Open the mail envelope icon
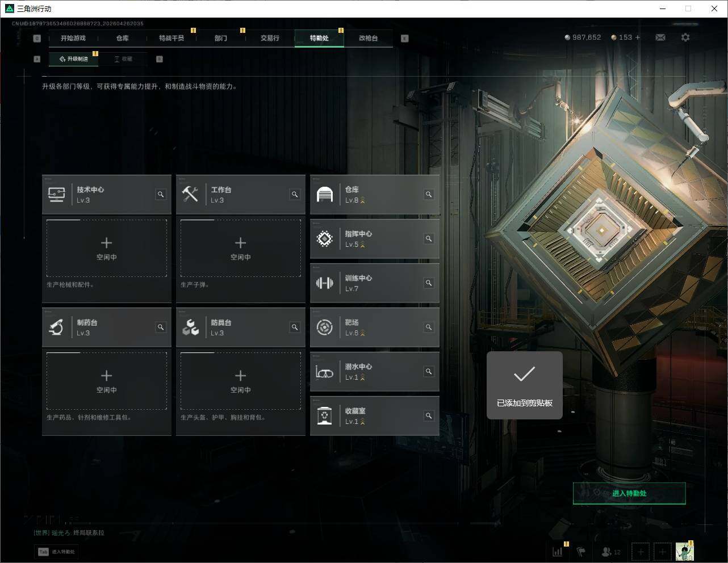 coord(660,37)
